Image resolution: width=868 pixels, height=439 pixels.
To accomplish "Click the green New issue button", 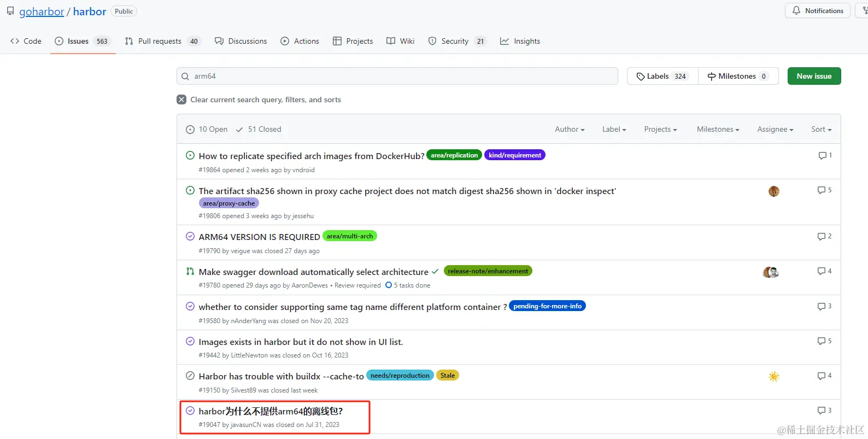I will coord(814,76).
